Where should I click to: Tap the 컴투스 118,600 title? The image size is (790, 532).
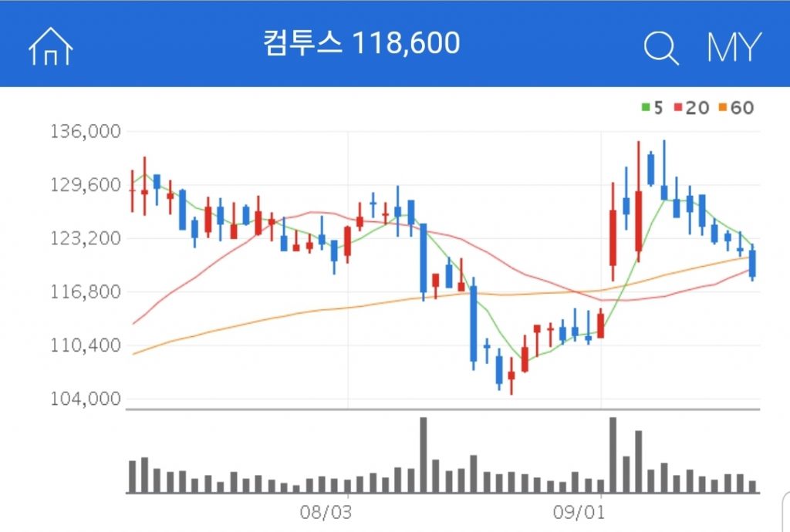click(361, 44)
